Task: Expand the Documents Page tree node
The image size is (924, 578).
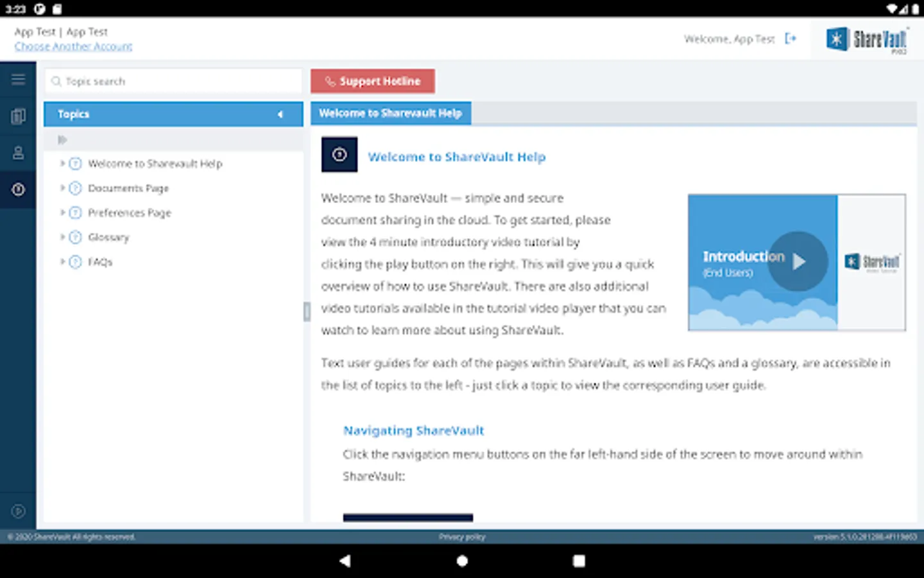Action: point(62,188)
